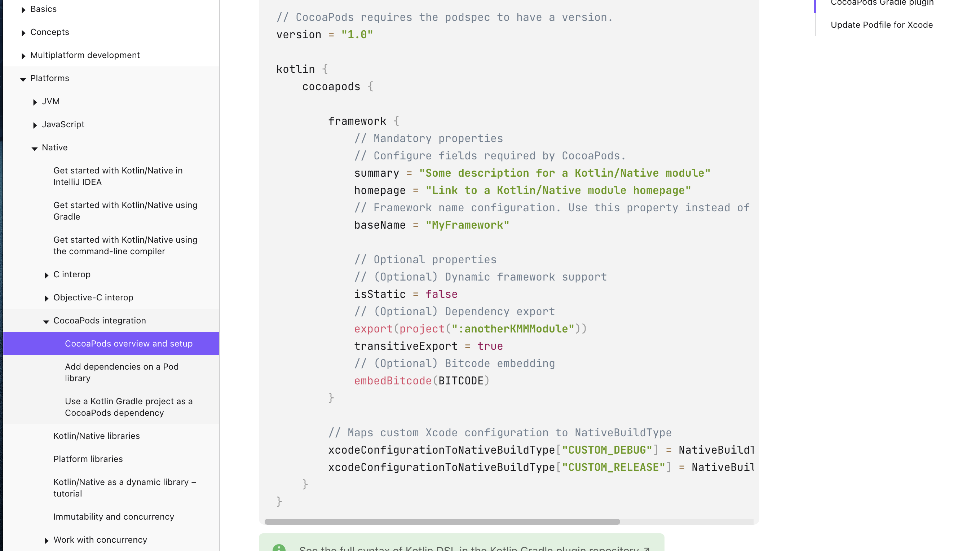
Task: Collapse CocoaPods integration arrow
Action: 46,322
